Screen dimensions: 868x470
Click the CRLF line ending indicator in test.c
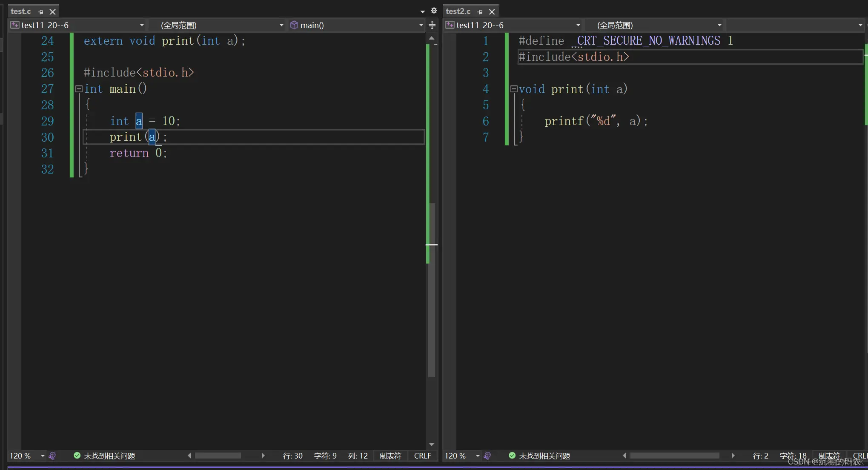click(x=422, y=456)
